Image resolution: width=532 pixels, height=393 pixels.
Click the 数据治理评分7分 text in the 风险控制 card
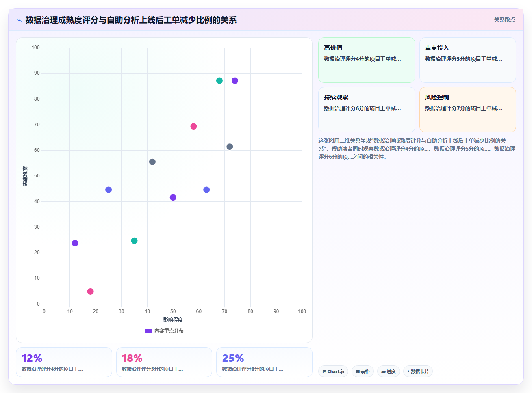coord(445,108)
